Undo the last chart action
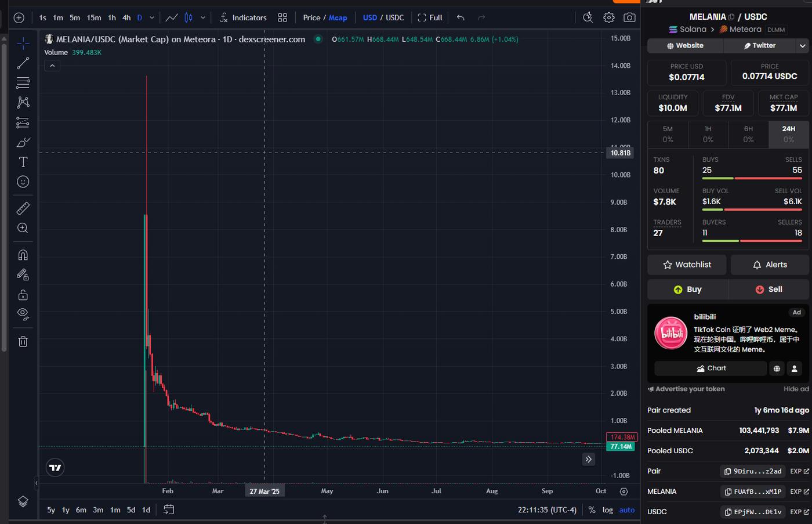The width and height of the screenshot is (812, 524). point(461,17)
